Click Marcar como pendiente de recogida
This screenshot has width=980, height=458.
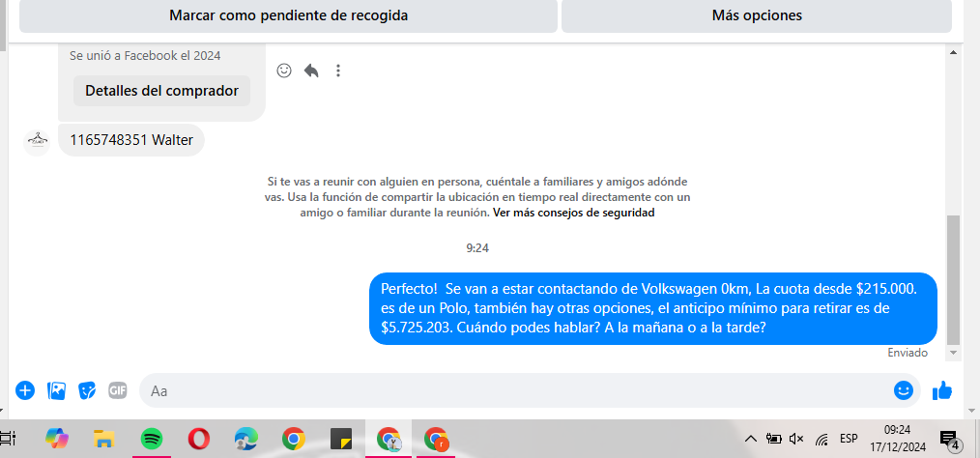tap(288, 15)
